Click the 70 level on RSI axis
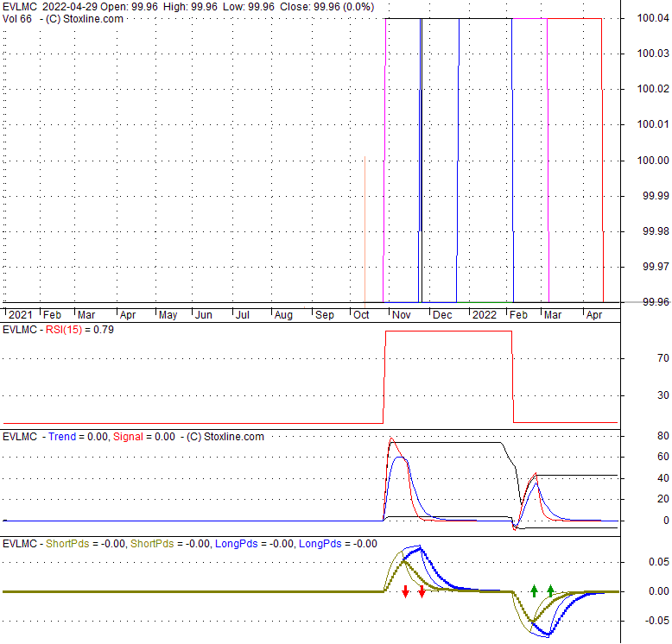Viewport: 672px width, 644px height. point(663,358)
